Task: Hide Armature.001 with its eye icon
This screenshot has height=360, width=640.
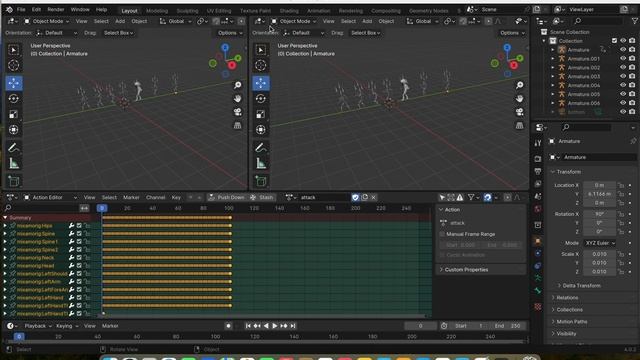Action: click(623, 58)
